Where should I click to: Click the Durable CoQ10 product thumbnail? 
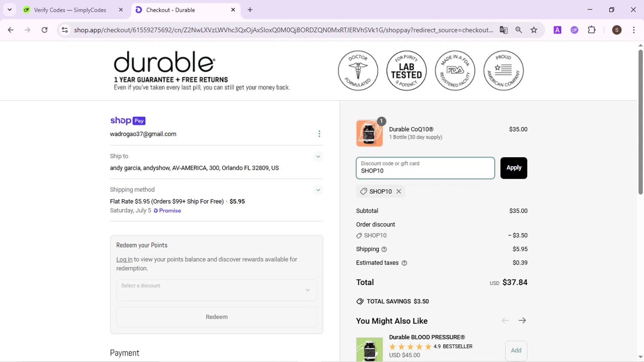[x=370, y=133]
